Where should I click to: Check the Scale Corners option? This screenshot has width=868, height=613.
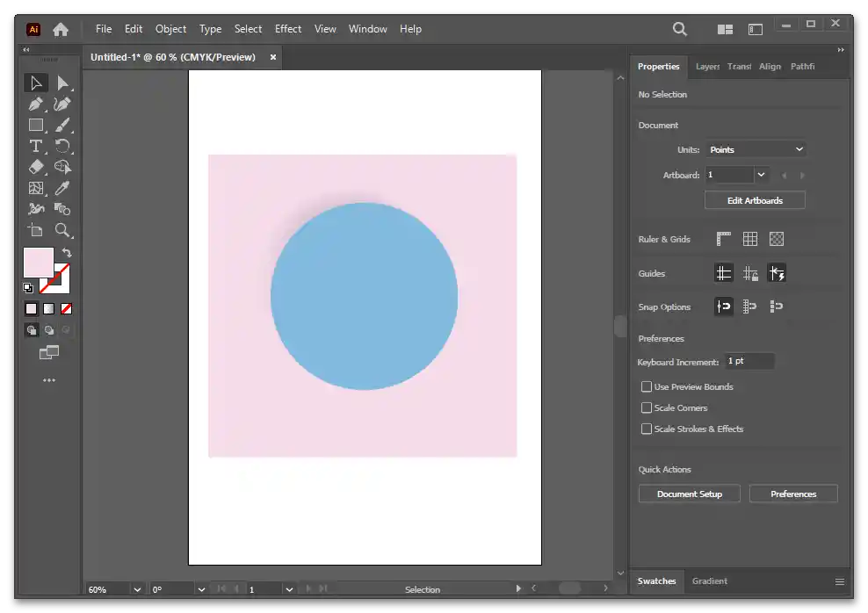click(647, 407)
